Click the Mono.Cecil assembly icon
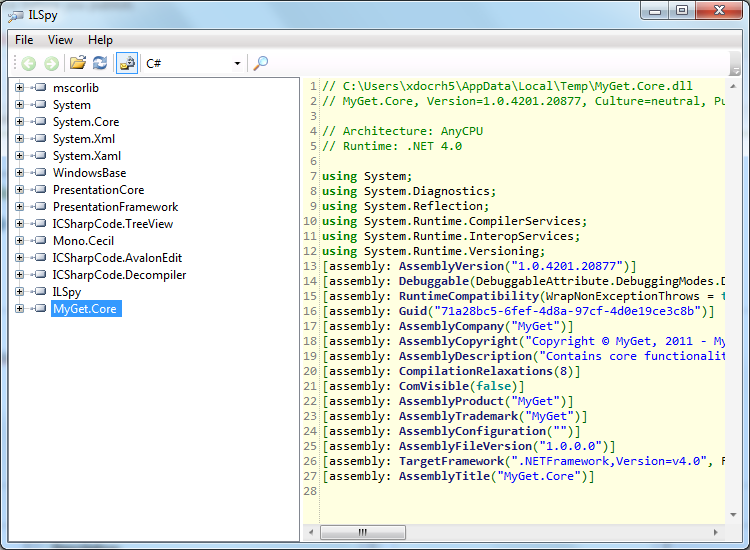 coord(39,241)
